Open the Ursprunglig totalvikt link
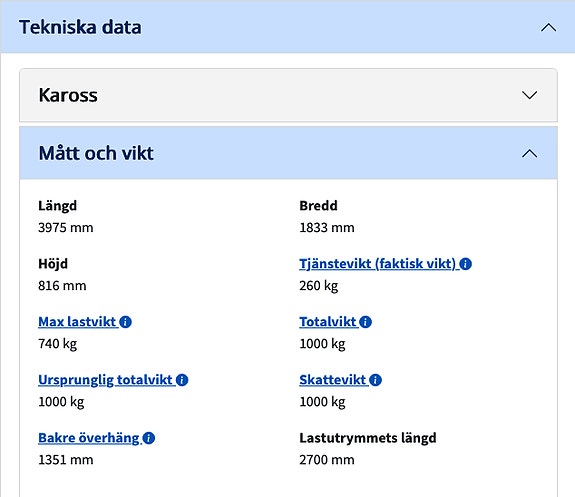575x497 pixels. (x=105, y=380)
